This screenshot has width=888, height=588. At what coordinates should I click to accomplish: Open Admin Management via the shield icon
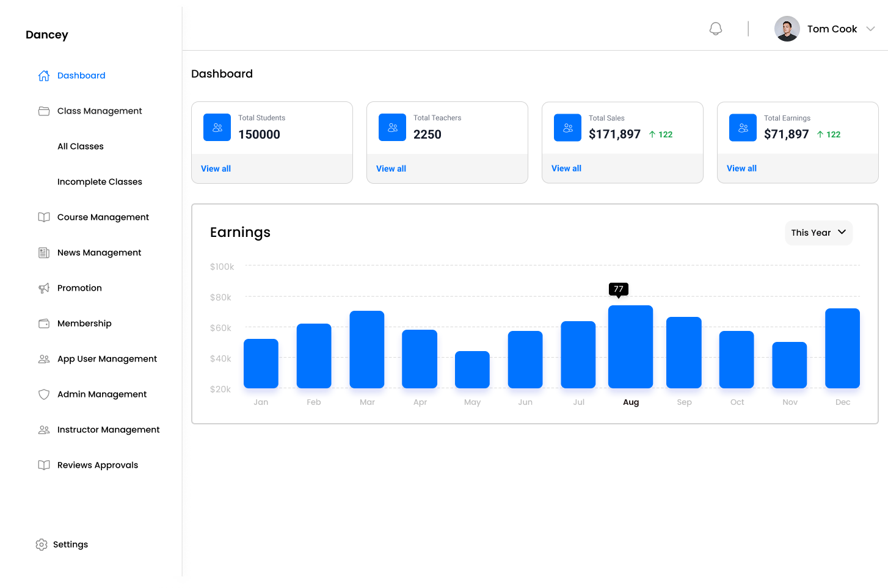[x=43, y=394]
